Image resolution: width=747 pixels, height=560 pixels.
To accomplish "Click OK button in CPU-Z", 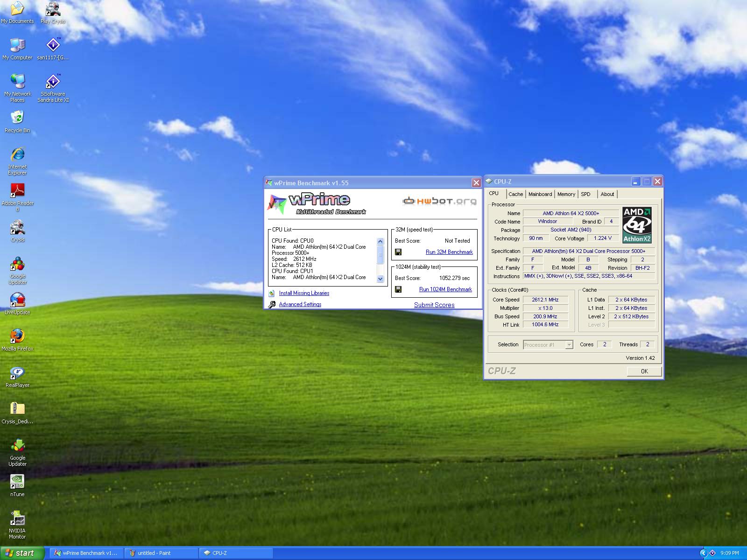I will (644, 371).
